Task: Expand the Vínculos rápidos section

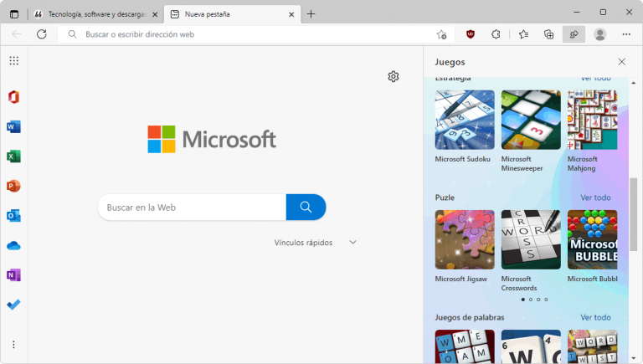Action: [352, 243]
